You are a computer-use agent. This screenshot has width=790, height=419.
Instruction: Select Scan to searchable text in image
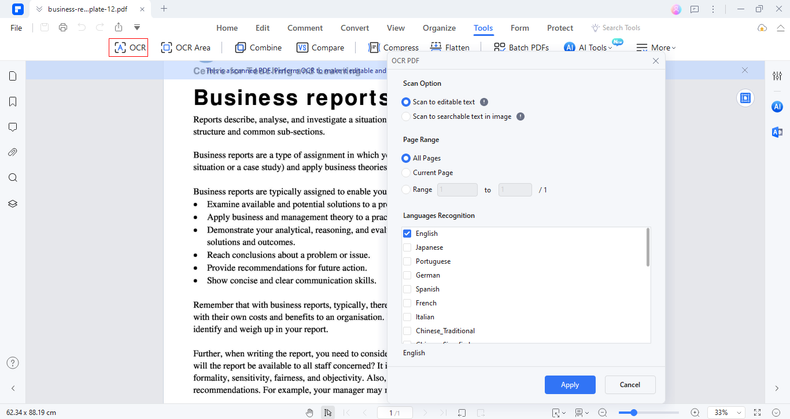[406, 117]
